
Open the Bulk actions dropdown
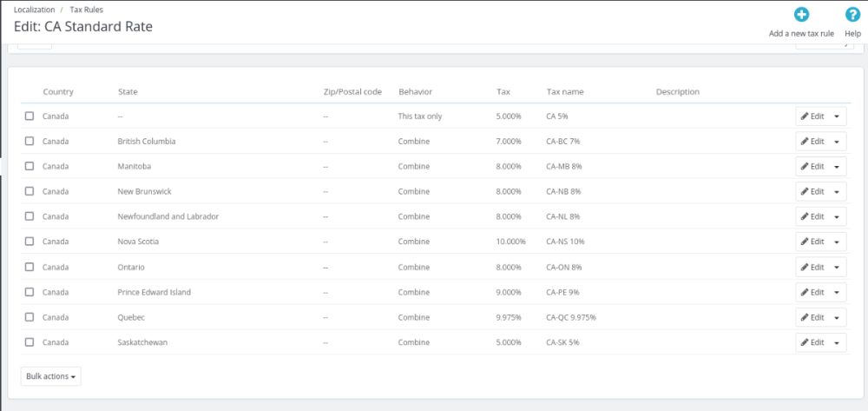coord(51,376)
